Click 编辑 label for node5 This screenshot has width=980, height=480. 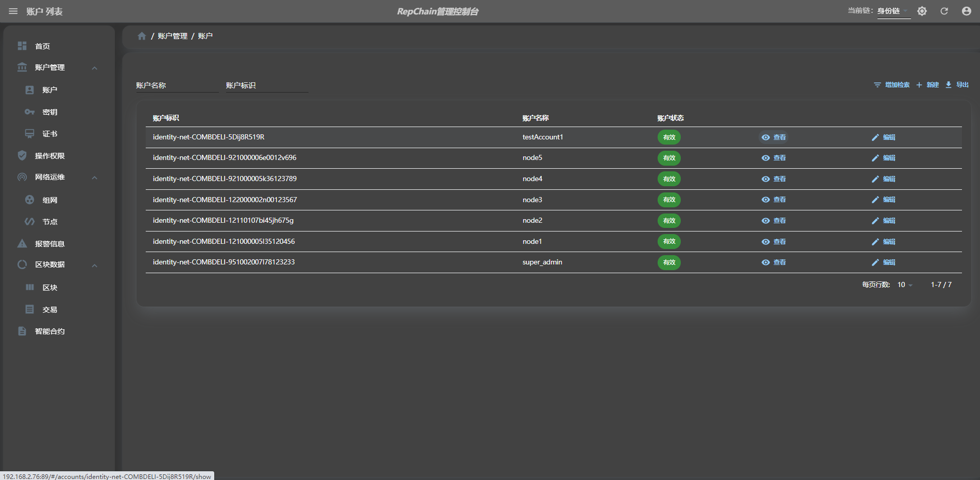[889, 158]
